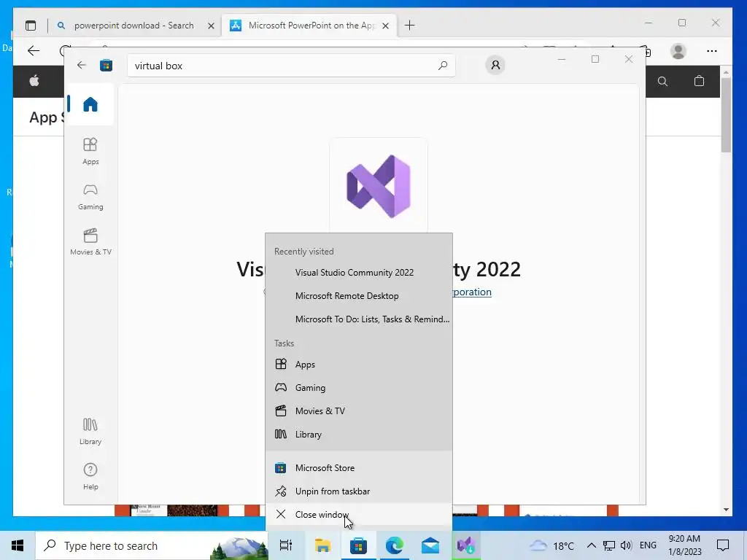Open a new tab in Edge

click(x=409, y=26)
